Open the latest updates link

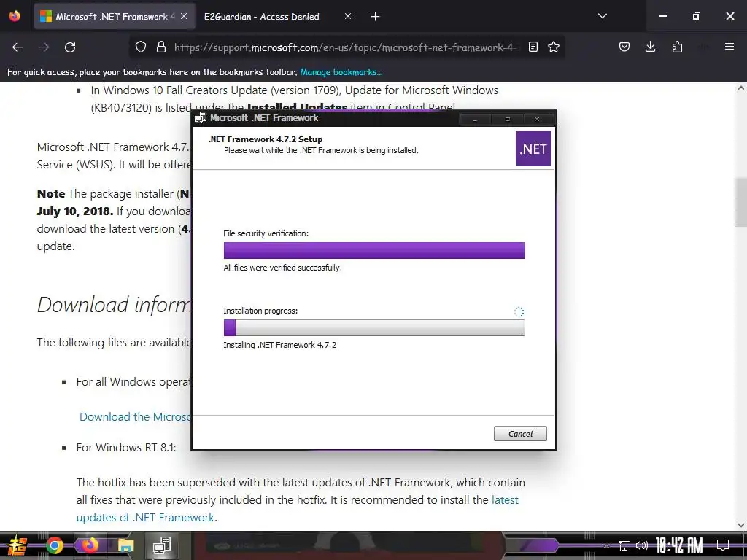[x=505, y=500]
